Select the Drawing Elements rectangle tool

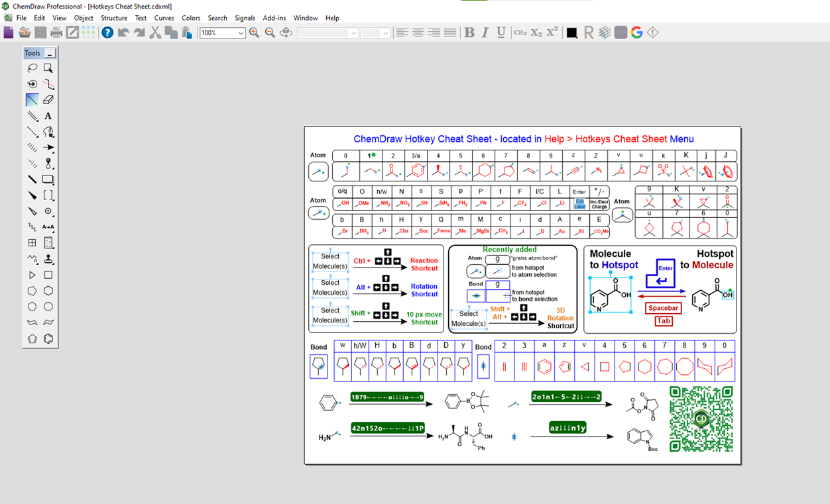[48, 179]
